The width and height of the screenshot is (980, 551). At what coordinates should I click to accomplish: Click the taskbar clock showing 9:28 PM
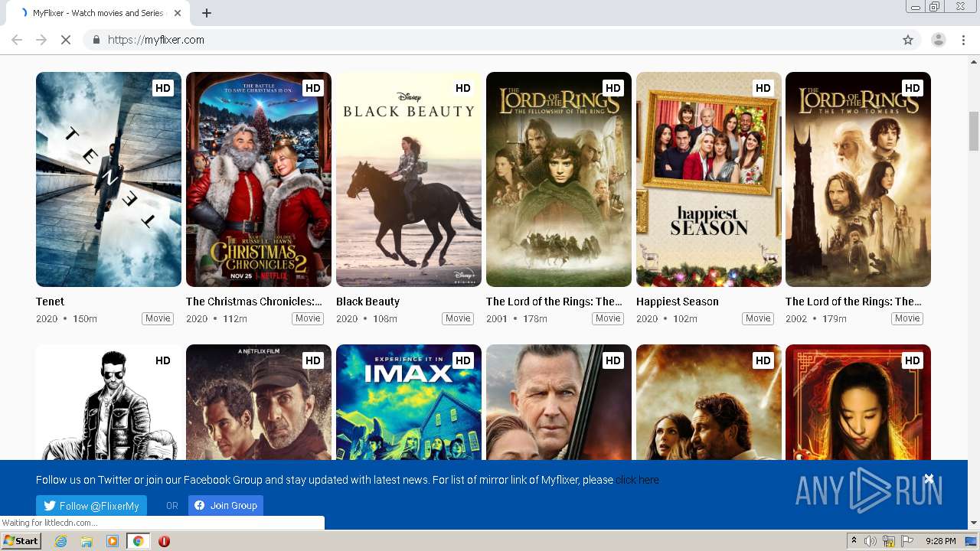940,541
